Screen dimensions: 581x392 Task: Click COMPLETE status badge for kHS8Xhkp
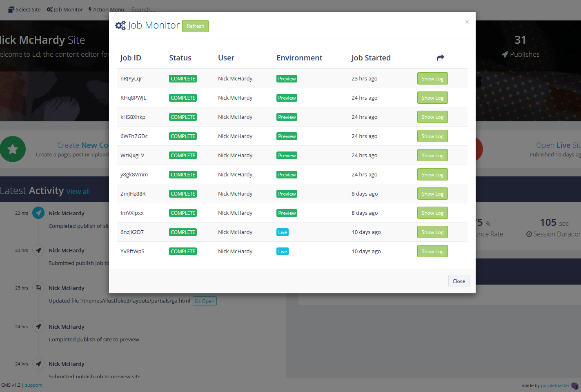coord(183,117)
